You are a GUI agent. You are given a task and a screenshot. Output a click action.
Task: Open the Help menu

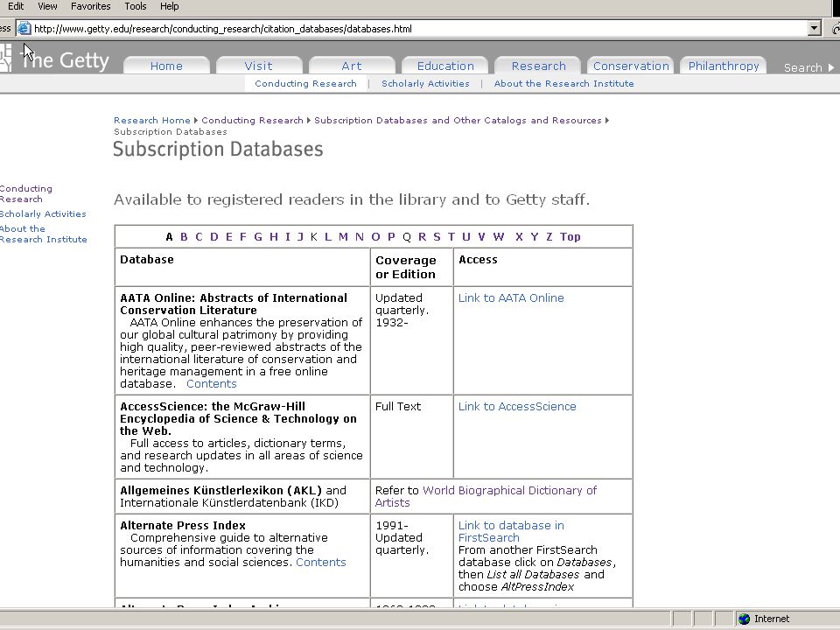click(169, 6)
